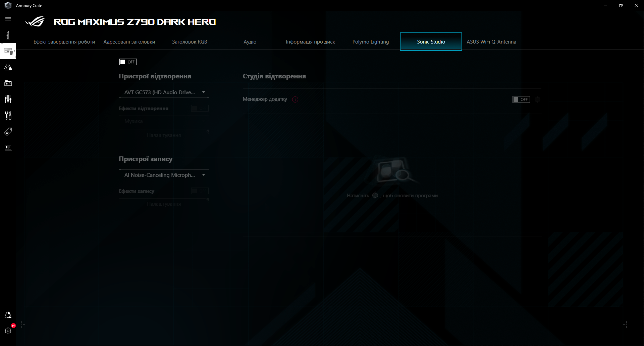Screen dimensions: 644x346
Task: Open Aura Sync from the sidebar
Action: pos(8,67)
